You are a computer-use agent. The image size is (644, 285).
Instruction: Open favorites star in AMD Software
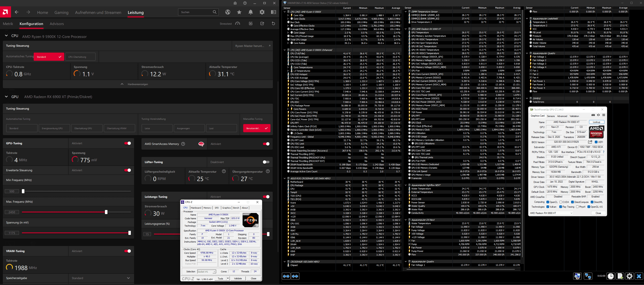[239, 12]
